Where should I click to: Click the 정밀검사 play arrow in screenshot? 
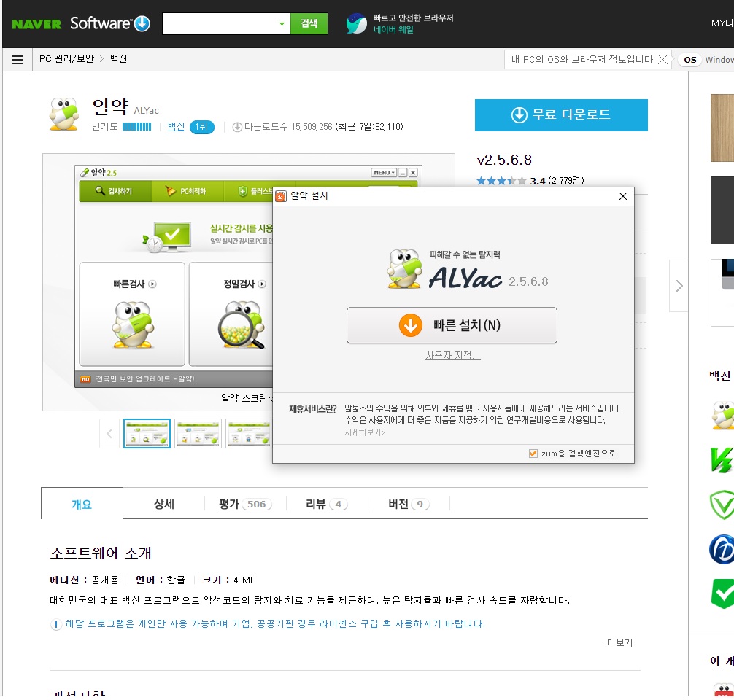coord(262,284)
